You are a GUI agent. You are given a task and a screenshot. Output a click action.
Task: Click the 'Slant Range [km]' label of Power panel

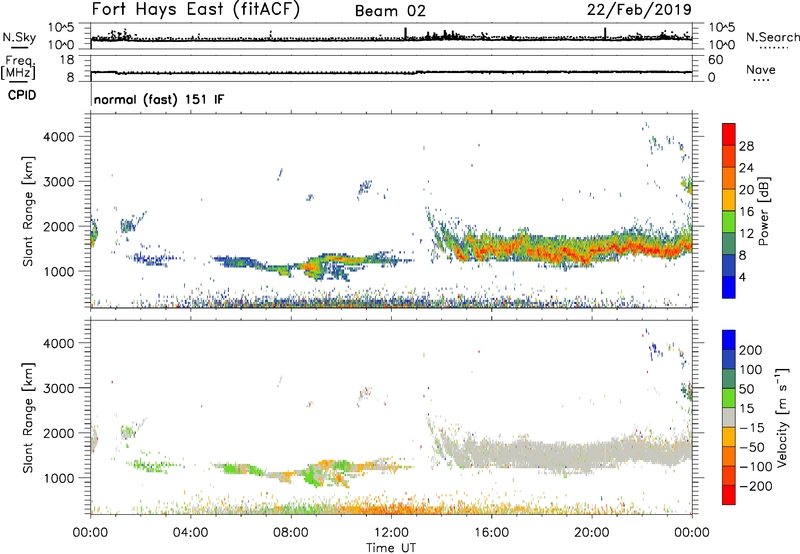[28, 211]
